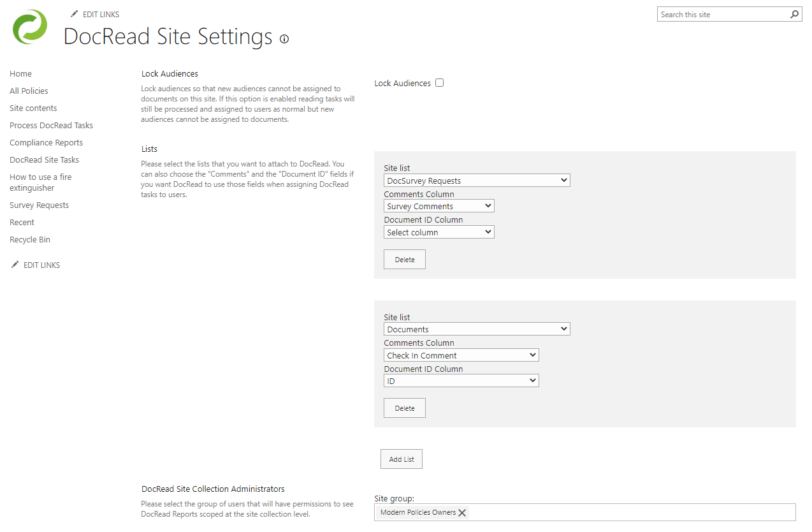
Task: Open the ID Document ID column dropdown
Action: click(x=461, y=381)
